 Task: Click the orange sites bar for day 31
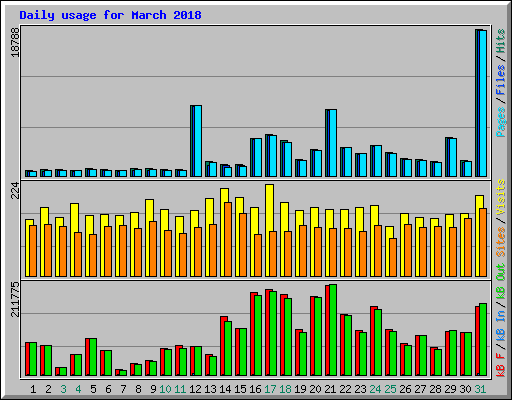click(x=483, y=242)
